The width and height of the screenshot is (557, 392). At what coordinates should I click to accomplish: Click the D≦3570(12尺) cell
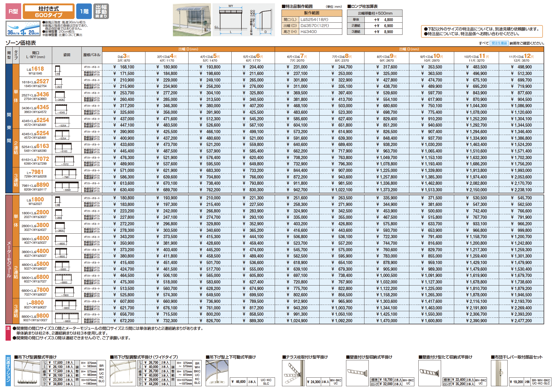(x=320, y=26)
